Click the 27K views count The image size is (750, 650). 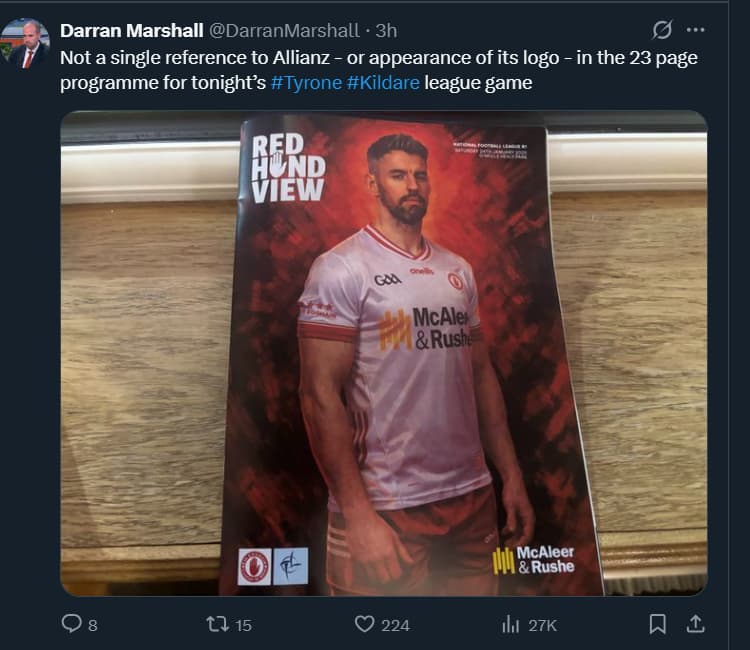tap(543, 626)
